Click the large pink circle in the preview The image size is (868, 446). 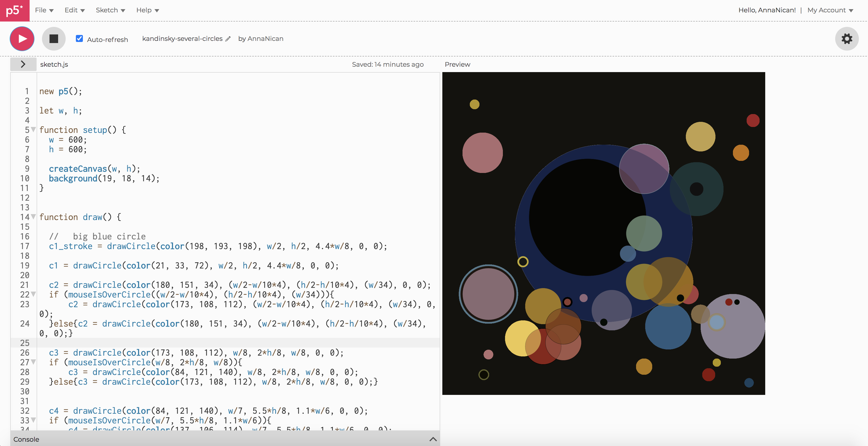(x=482, y=153)
